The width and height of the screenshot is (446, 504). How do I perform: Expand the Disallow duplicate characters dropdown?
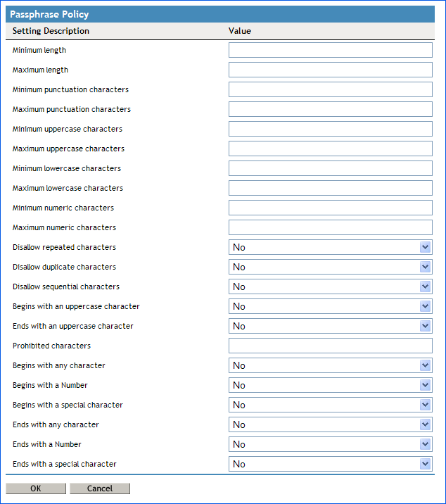(330, 267)
